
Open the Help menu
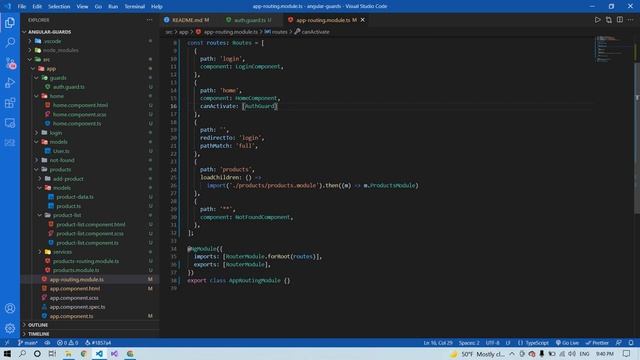157,7
